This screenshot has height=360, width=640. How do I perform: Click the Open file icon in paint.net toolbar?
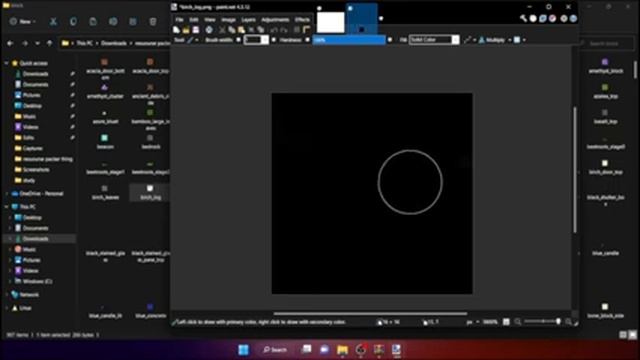tap(186, 30)
